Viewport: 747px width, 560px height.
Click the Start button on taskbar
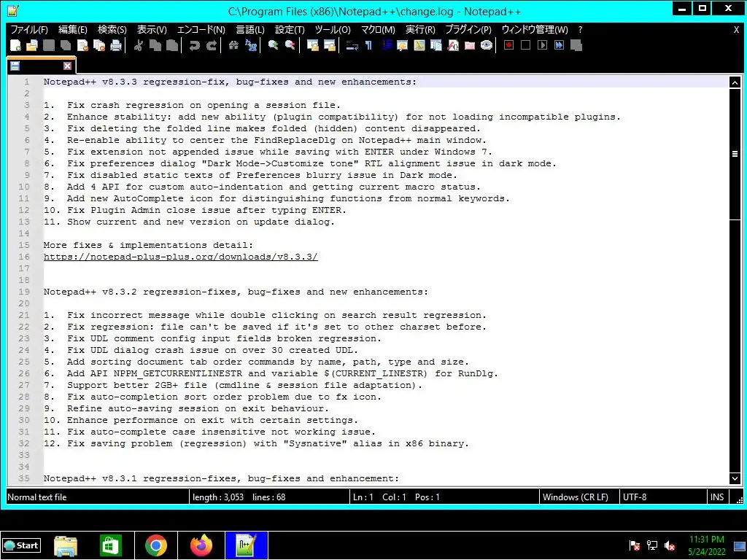point(21,545)
